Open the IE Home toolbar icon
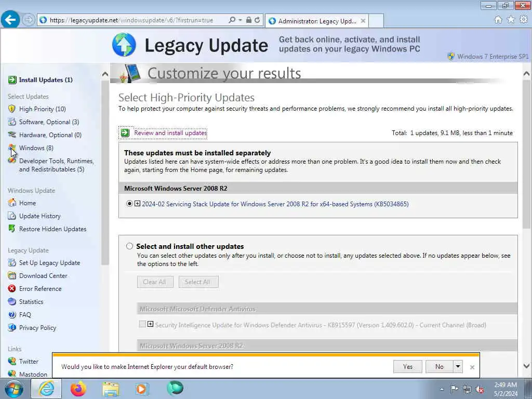The width and height of the screenshot is (532, 399). [498, 20]
